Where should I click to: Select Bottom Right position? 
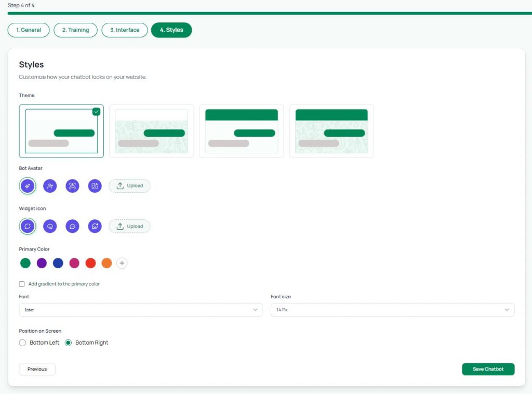click(x=68, y=343)
